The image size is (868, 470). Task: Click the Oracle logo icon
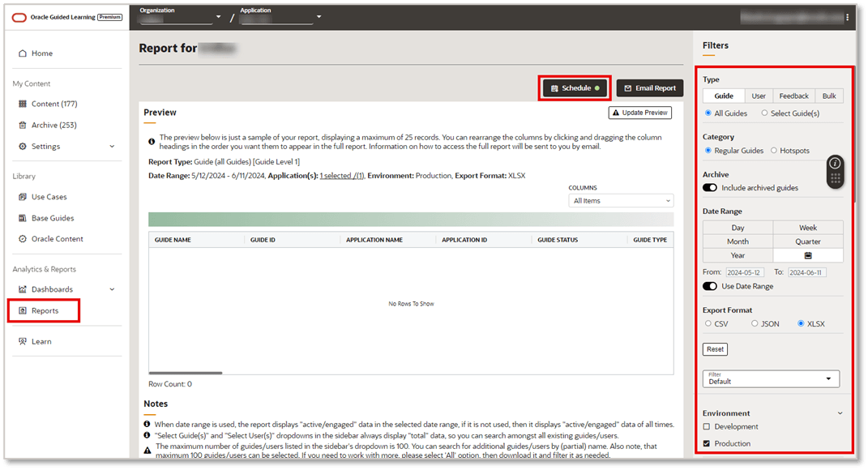click(x=19, y=17)
